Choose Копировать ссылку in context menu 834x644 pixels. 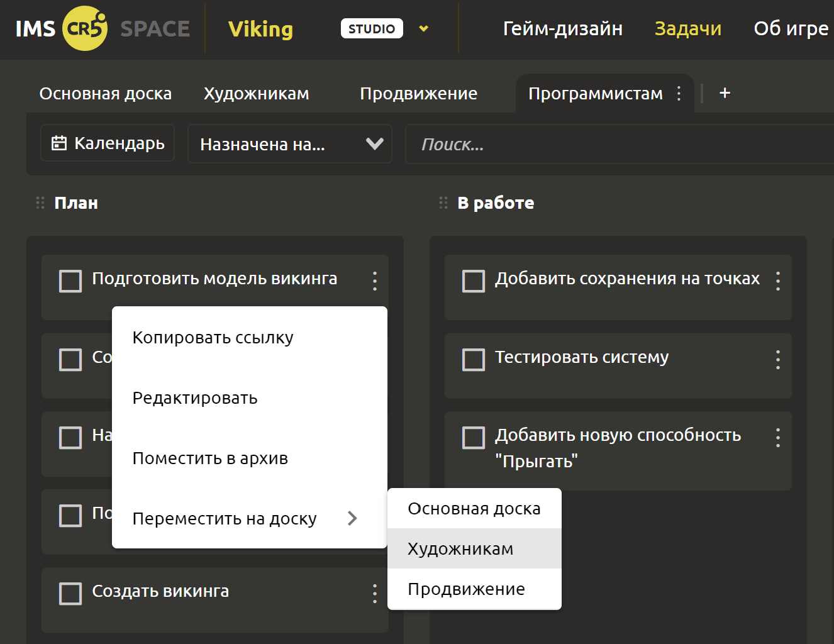(250, 338)
